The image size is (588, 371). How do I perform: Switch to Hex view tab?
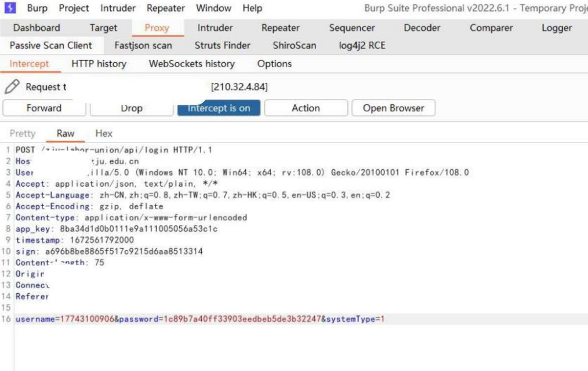(104, 133)
